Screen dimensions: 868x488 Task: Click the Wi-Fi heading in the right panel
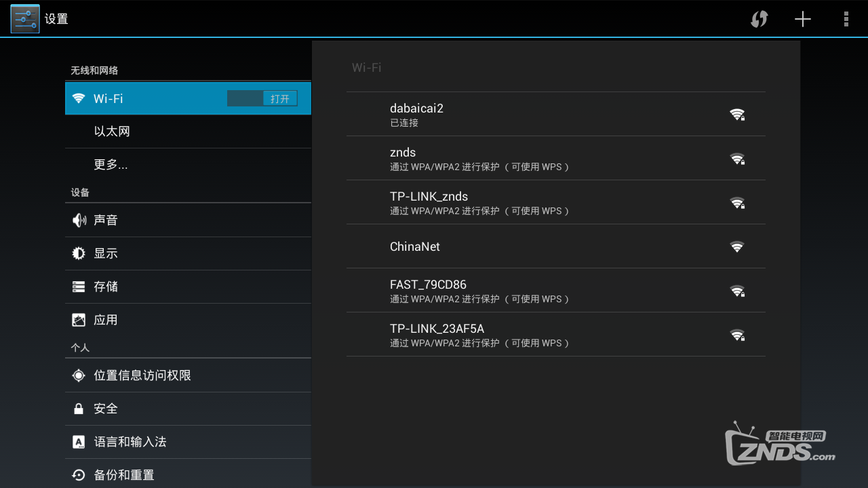point(366,68)
